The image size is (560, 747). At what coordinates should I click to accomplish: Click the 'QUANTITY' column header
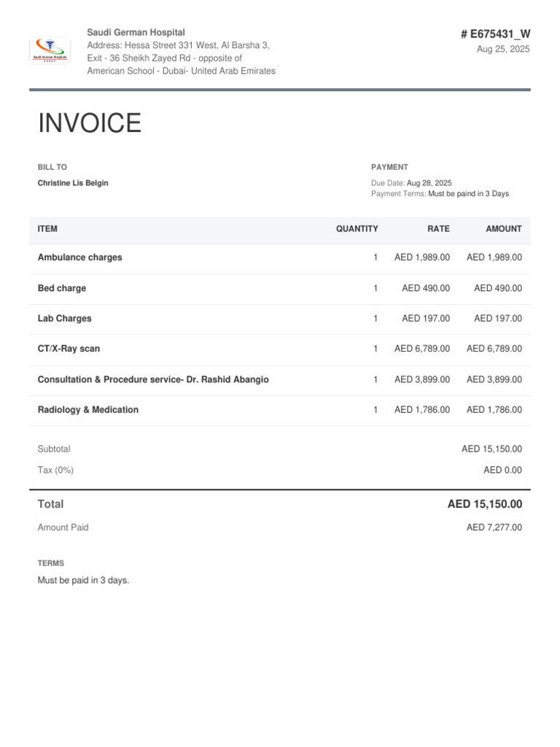(357, 228)
